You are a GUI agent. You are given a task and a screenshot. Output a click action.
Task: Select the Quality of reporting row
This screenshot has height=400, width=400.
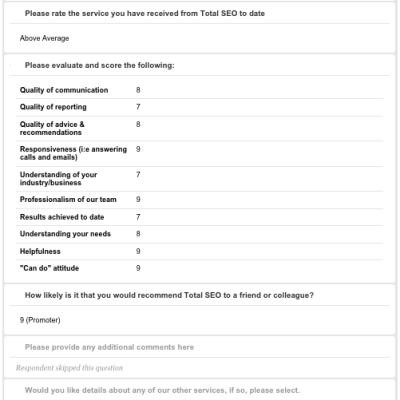coord(199,107)
